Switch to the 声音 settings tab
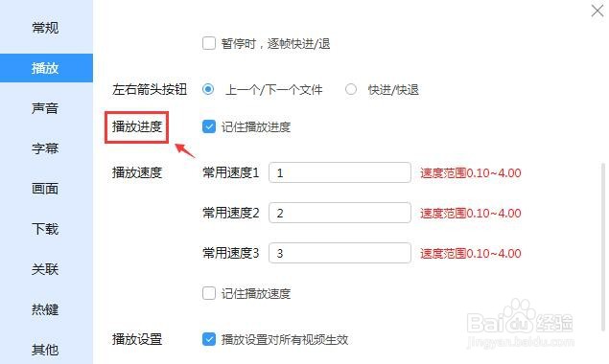Image resolution: width=609 pixels, height=364 pixels. coord(45,108)
